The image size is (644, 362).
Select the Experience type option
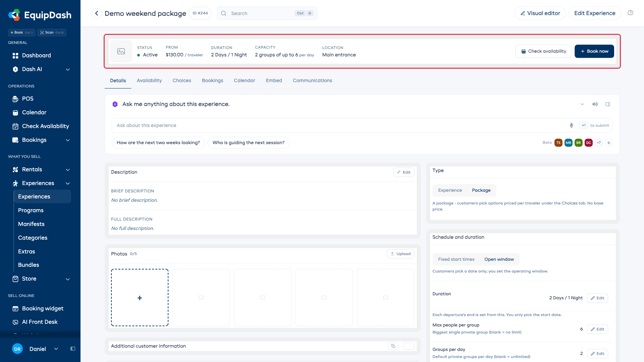450,190
